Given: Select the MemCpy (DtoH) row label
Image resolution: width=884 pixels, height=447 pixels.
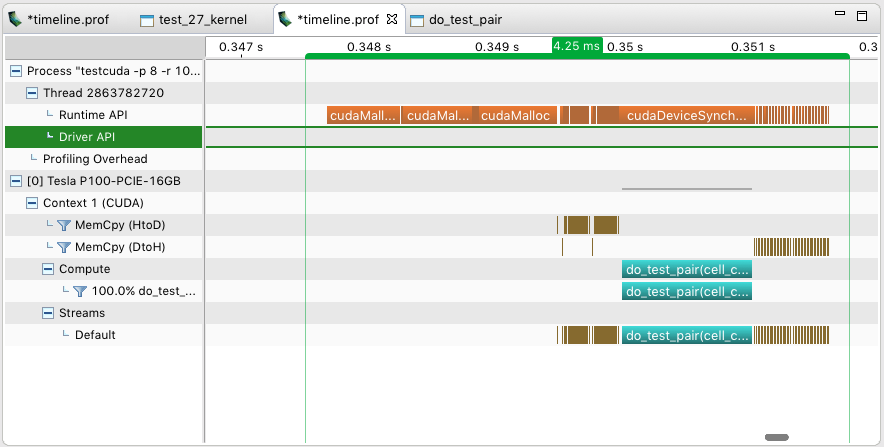Looking at the screenshot, I should tap(120, 247).
